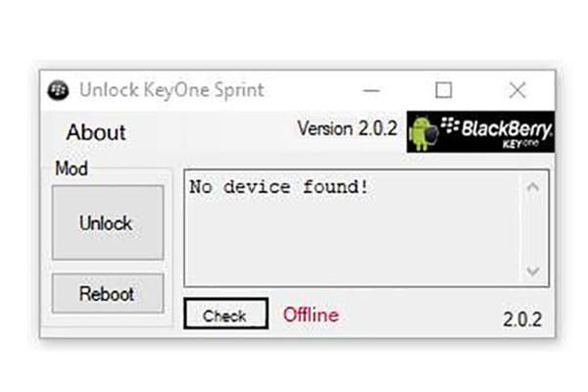Close the Unlock KeyOne Sprint window
Screen dimensions: 588x392
coord(517,90)
